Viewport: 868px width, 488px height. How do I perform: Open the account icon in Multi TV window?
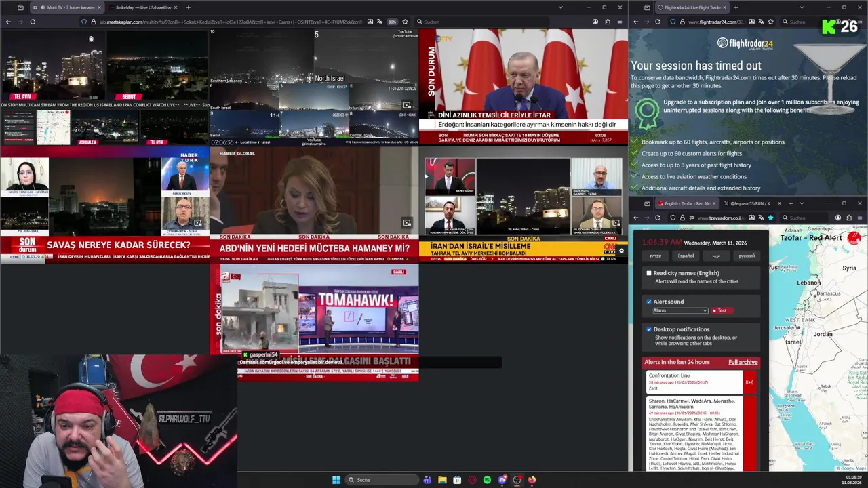click(595, 22)
